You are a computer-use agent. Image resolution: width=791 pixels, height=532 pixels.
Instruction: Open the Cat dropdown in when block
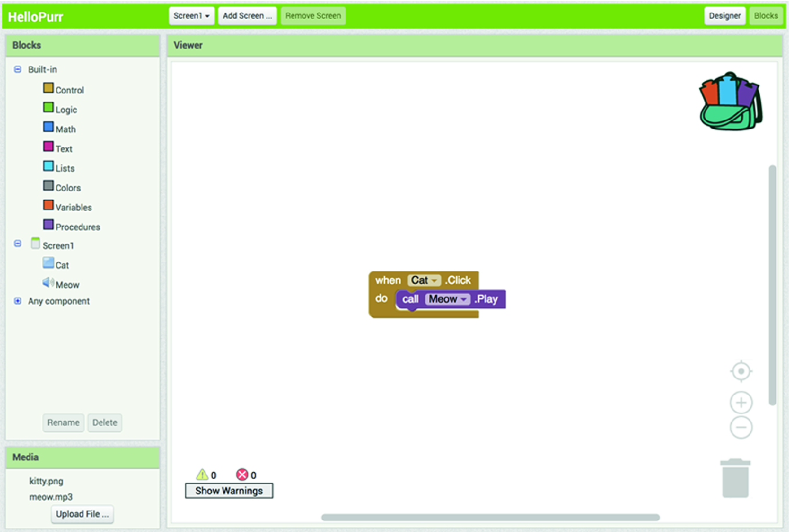[x=424, y=280]
